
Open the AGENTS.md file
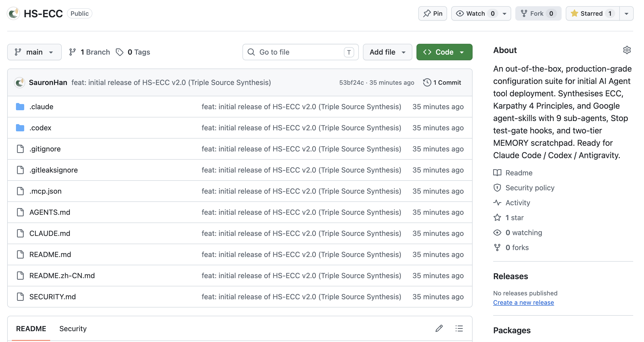pyautogui.click(x=50, y=212)
